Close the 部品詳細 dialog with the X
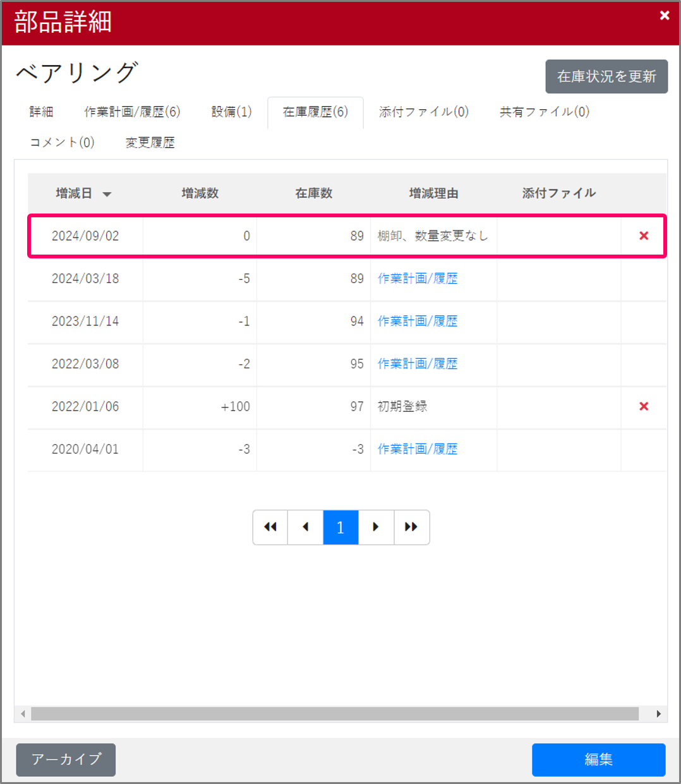The image size is (681, 784). tap(664, 16)
